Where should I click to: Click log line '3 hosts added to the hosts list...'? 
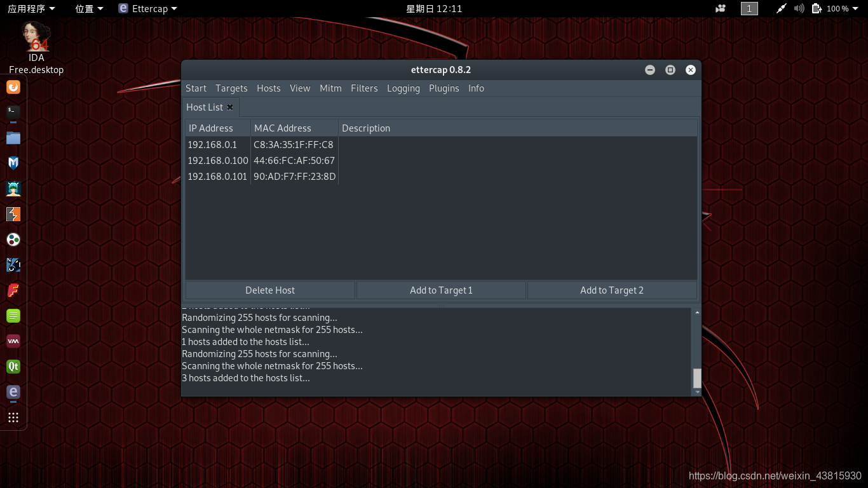click(246, 378)
